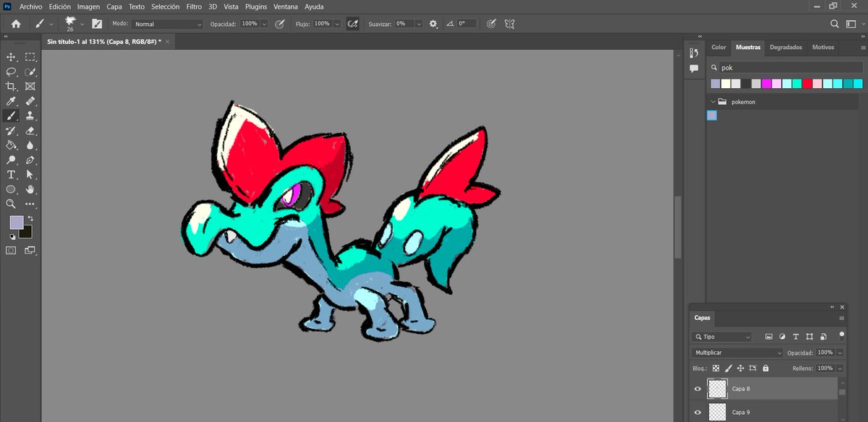Select the Ellipse shape tool
This screenshot has height=422, width=868.
tap(12, 189)
